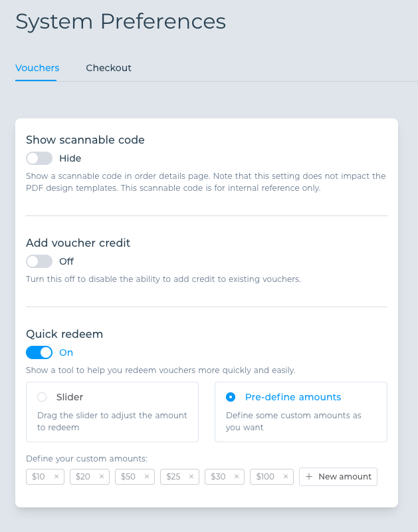This screenshot has width=418, height=532.
Task: Select the Slider radio option
Action: (42, 397)
